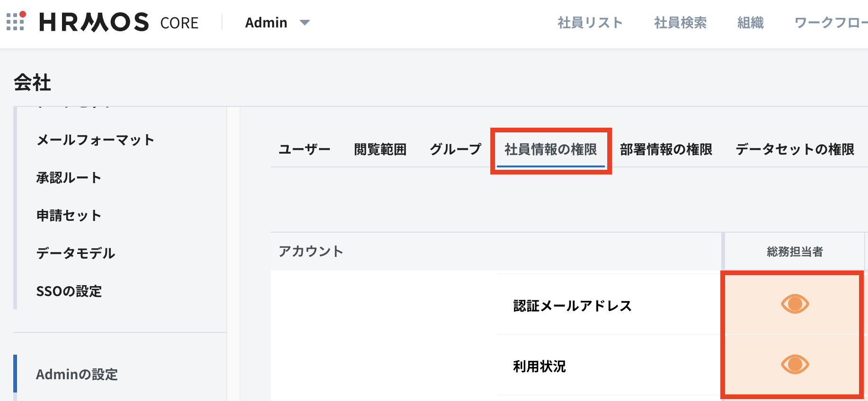Image resolution: width=868 pixels, height=401 pixels.
Task: Select the 社員情報の権限 tab
Action: [550, 149]
